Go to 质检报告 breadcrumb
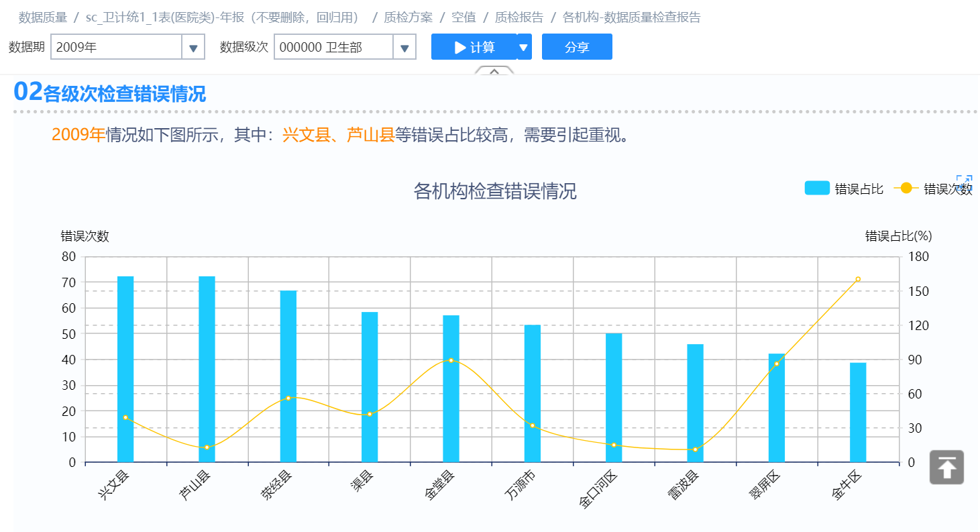 (x=519, y=17)
